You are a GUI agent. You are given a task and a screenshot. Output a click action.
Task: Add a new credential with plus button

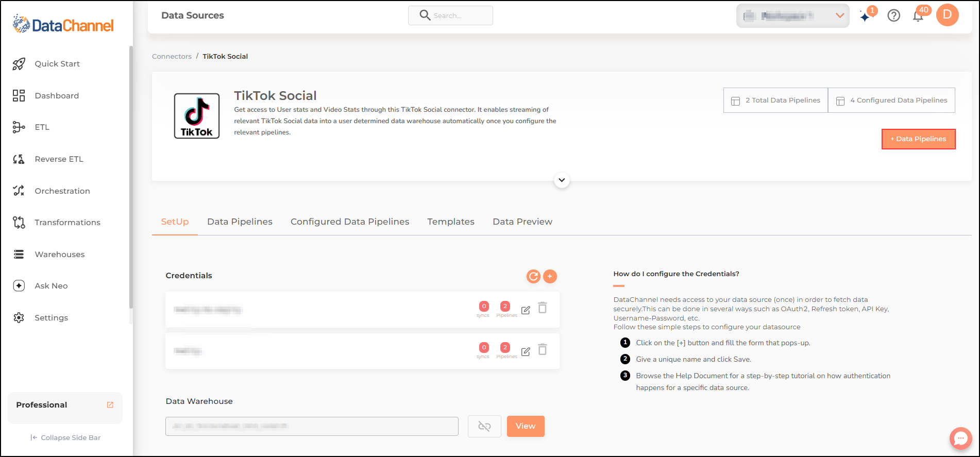coord(550,277)
